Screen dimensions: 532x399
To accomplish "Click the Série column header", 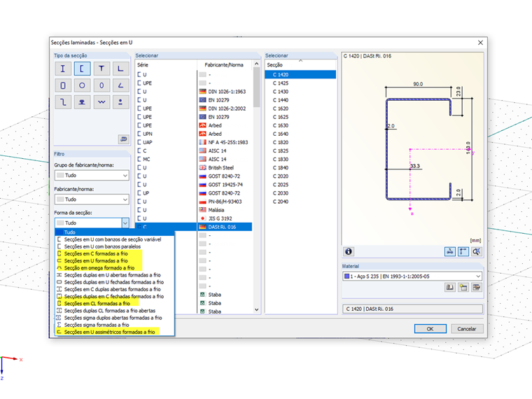I will [167, 65].
